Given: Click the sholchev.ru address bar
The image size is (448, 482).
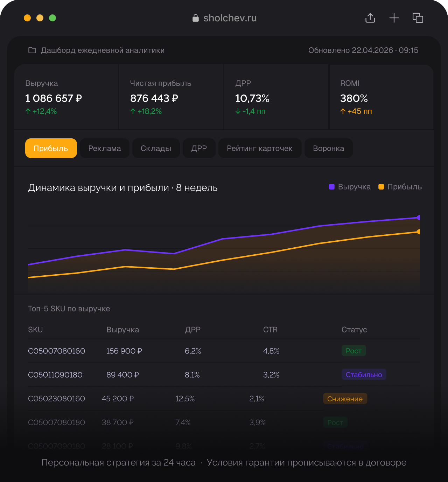Looking at the screenshot, I should (x=224, y=18).
